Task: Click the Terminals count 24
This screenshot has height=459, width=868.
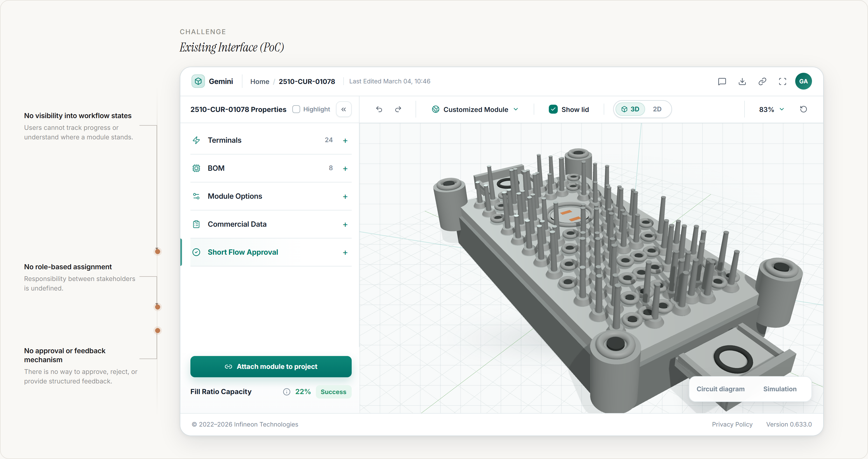Action: 328,140
